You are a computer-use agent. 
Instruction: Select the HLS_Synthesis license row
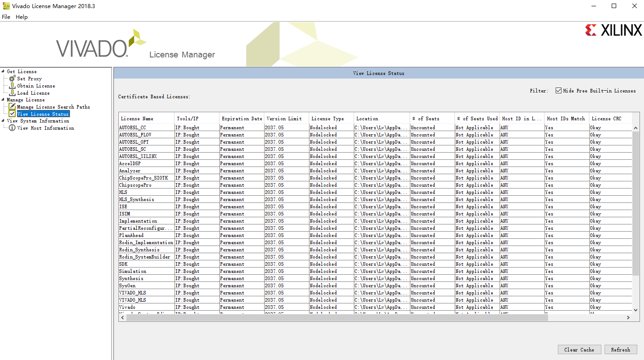pos(375,199)
